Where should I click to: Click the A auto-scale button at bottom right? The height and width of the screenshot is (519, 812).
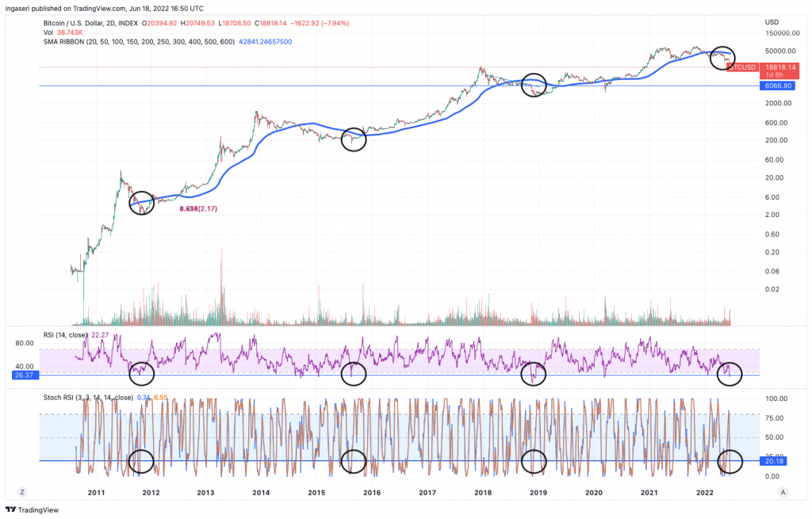point(783,492)
